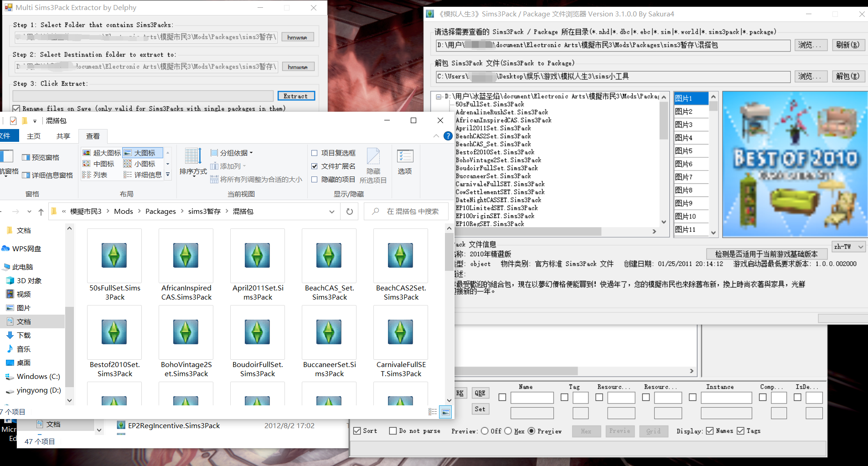This screenshot has height=466, width=868.
Task: Toggle the Names display checkbox
Action: click(x=710, y=431)
